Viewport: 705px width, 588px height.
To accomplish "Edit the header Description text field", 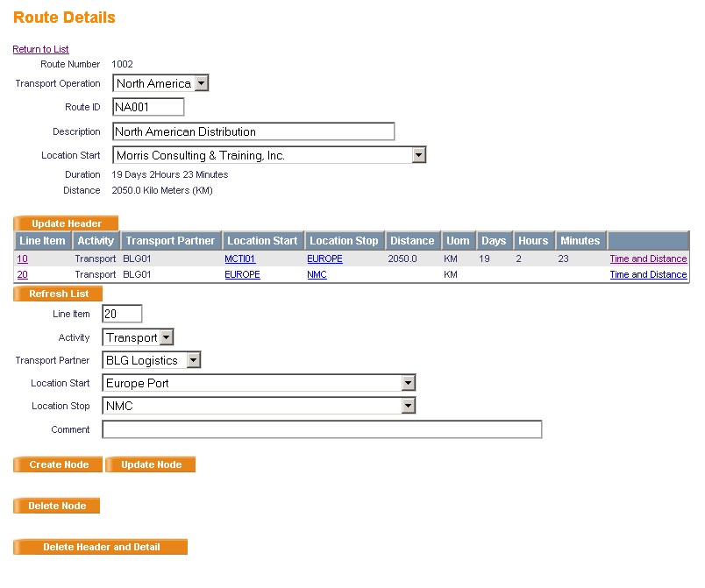I will (253, 131).
